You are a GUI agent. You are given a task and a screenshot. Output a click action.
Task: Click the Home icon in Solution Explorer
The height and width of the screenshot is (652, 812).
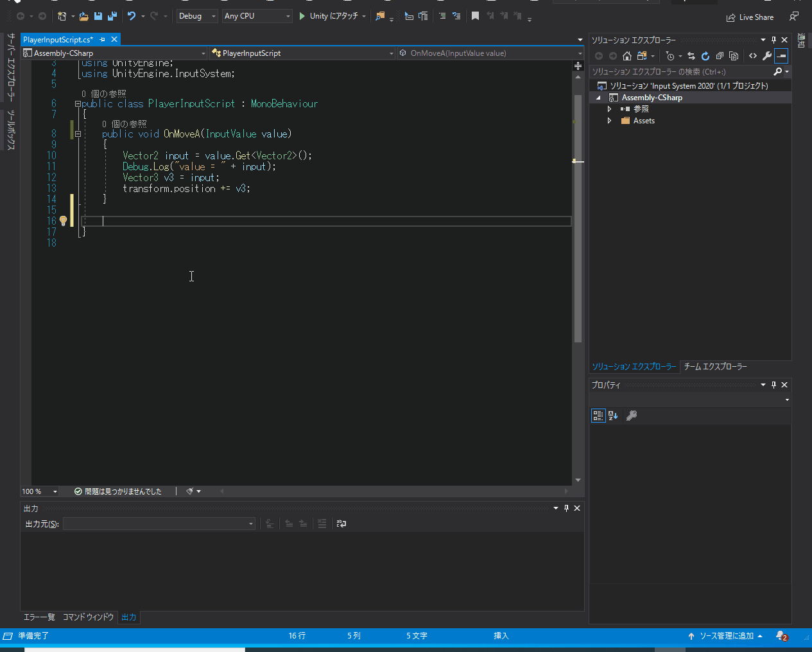(627, 56)
